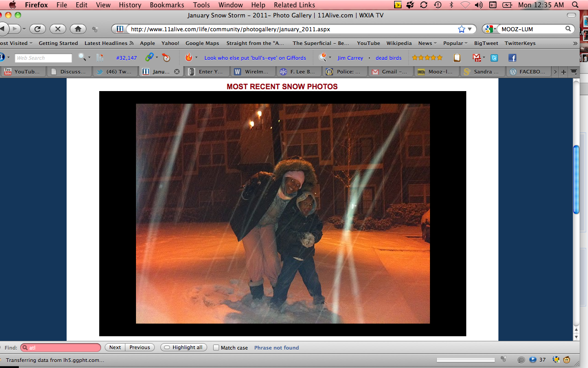Expand the Popular bookmarks folder
588x368 pixels.
pyautogui.click(x=455, y=43)
